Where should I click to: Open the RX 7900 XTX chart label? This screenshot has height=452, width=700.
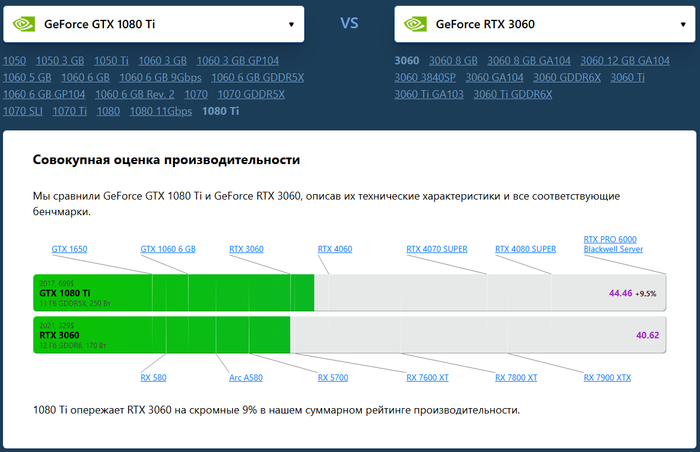click(x=607, y=378)
